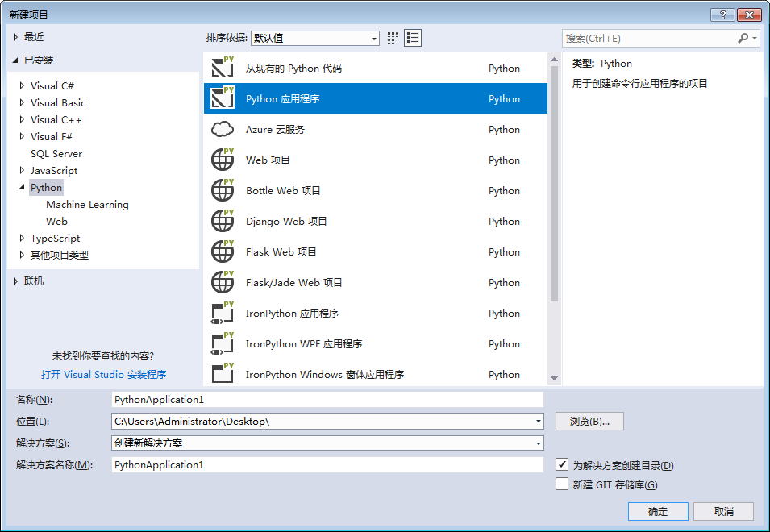
Task: Open the 打开 Visual Studio 安装程序 link
Action: tap(104, 375)
